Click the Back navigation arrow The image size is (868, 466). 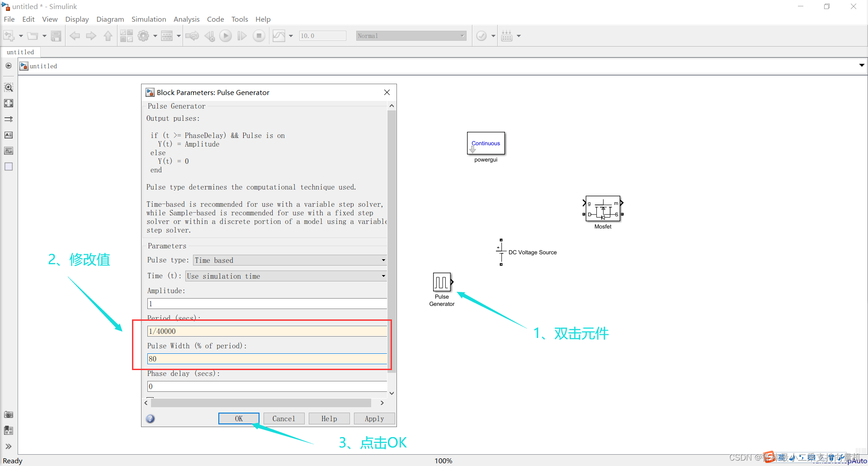coord(75,36)
